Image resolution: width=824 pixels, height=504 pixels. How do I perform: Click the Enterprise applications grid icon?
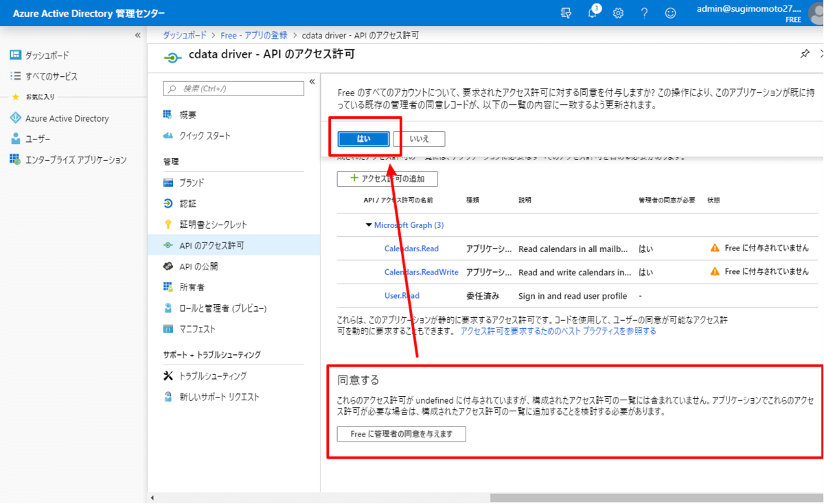point(15,159)
